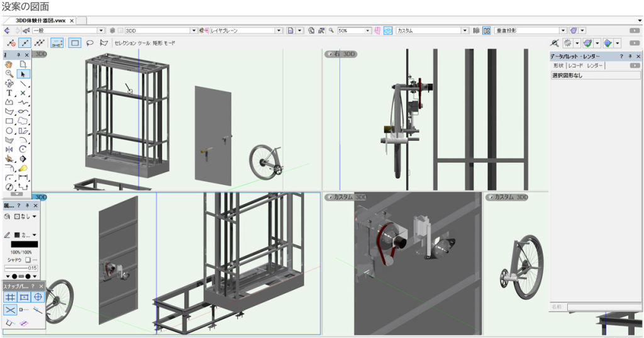
Task: Click the line thickness 0.15 field
Action: coord(21,268)
